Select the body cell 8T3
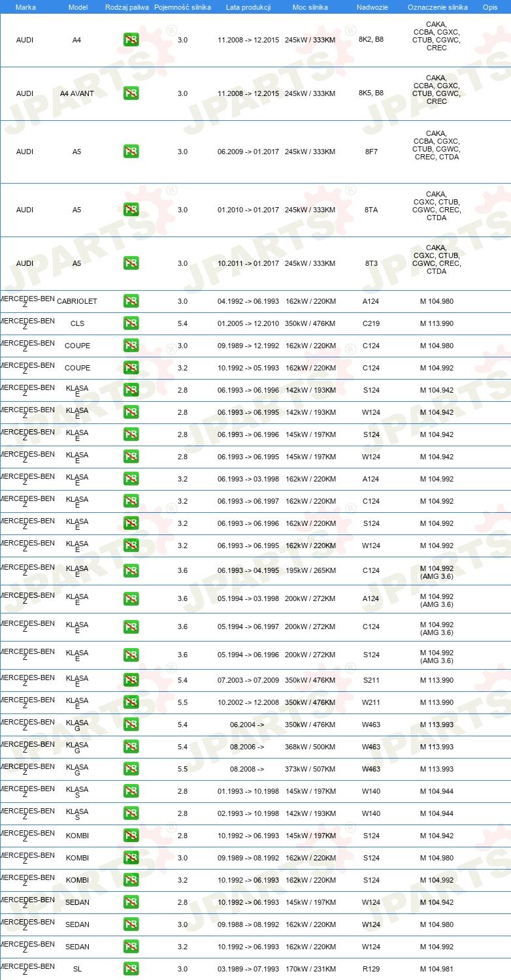The height and width of the screenshot is (980, 511). point(371,263)
